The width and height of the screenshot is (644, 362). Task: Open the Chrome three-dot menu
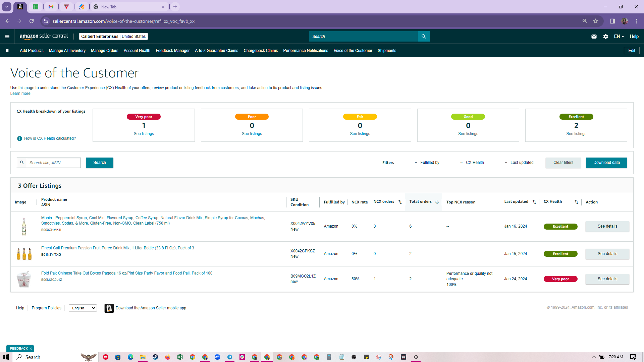[x=637, y=21]
